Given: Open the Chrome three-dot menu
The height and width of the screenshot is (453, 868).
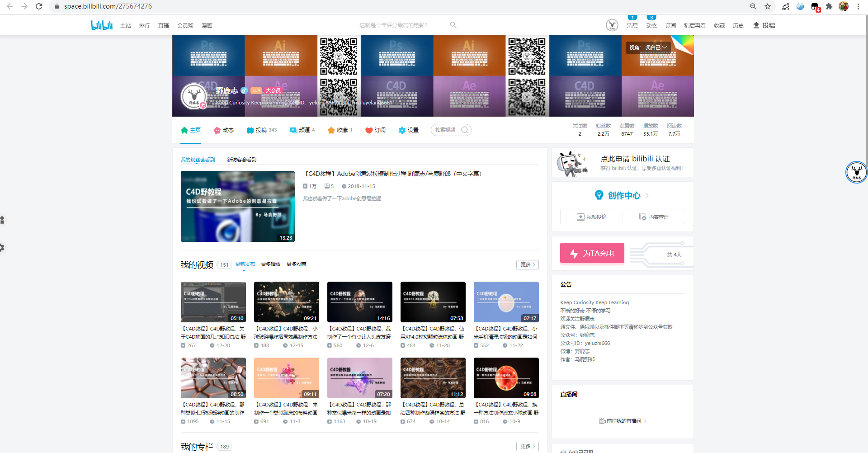Looking at the screenshot, I should coord(858,6).
